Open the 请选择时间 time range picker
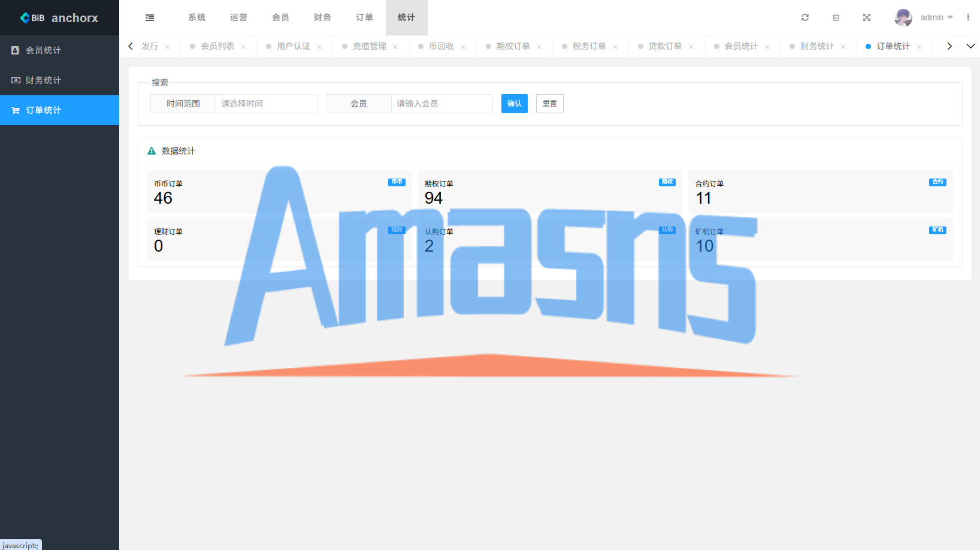Screen dimensions: 980x550 click(266, 104)
